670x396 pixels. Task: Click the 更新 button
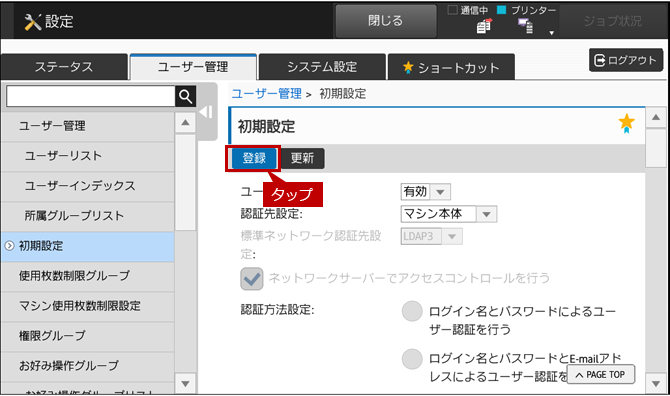point(303,158)
